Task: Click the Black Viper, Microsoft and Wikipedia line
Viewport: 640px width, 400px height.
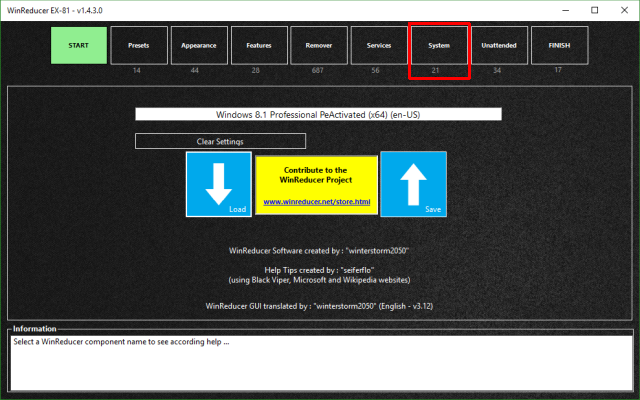Action: tap(319, 280)
